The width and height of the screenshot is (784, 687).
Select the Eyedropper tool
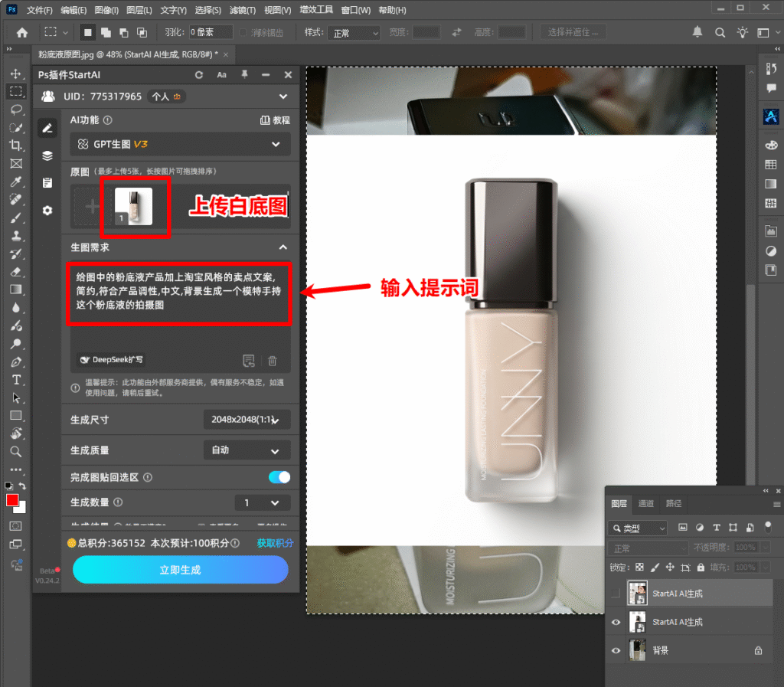point(16,182)
